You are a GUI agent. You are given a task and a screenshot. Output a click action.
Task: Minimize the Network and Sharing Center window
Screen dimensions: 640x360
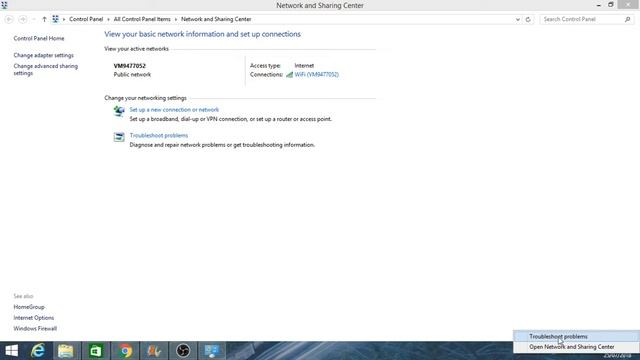[x=599, y=5]
